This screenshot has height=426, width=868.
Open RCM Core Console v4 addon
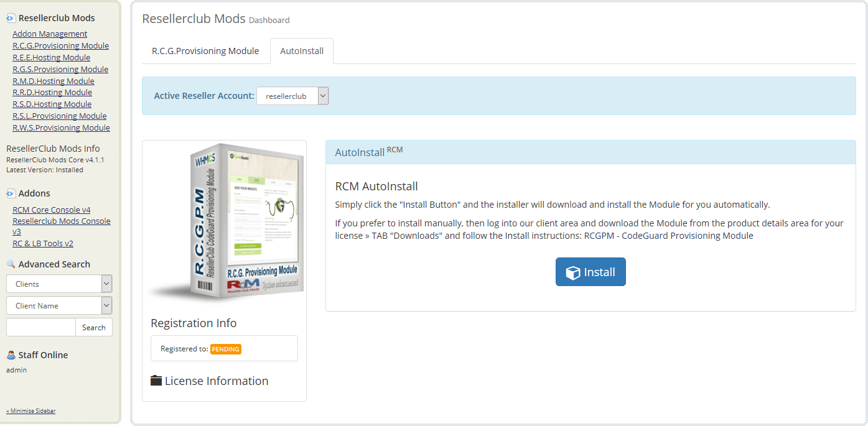tap(51, 210)
